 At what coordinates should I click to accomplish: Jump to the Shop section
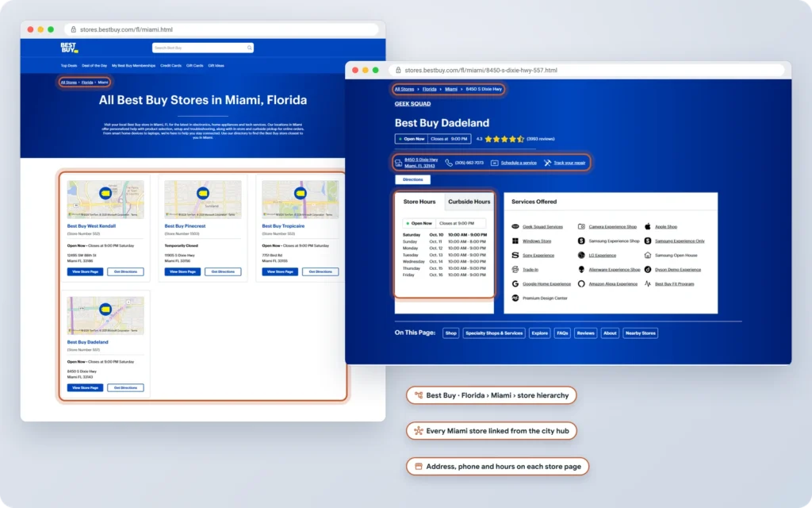coord(450,333)
